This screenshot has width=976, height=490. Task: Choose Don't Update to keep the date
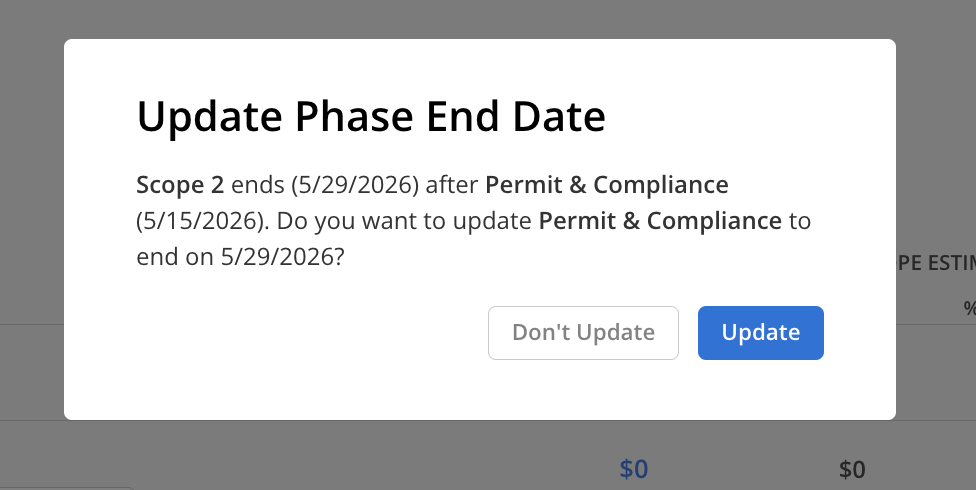(x=583, y=332)
